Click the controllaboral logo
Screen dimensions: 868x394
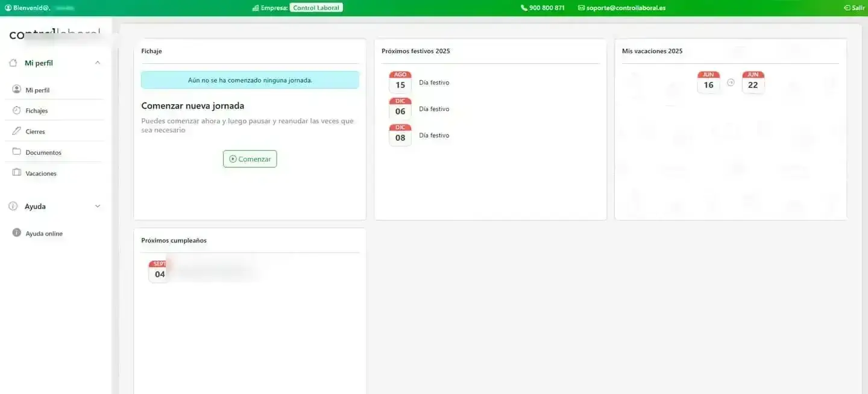click(x=55, y=35)
